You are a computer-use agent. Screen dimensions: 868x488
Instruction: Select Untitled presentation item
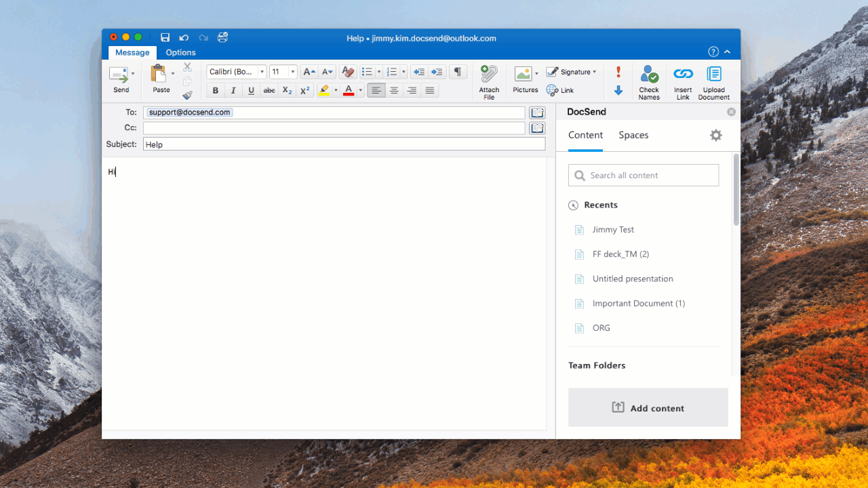pos(633,279)
